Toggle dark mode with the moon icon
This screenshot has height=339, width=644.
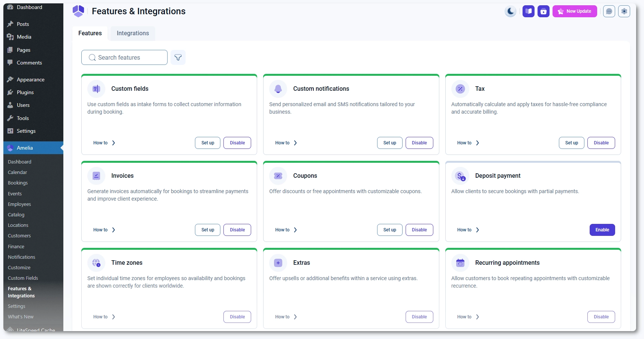tap(510, 12)
